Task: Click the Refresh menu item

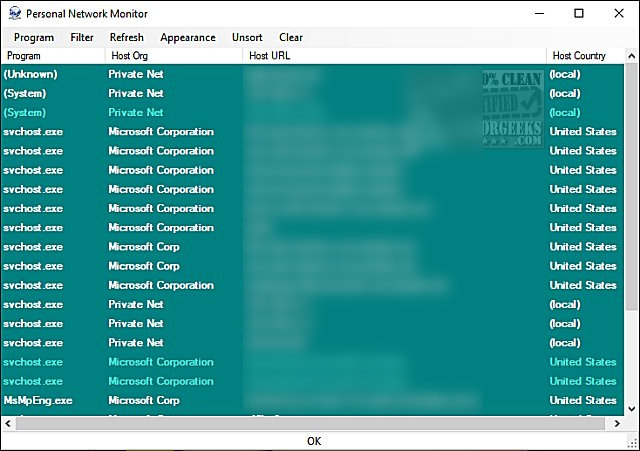Action: pyautogui.click(x=127, y=38)
